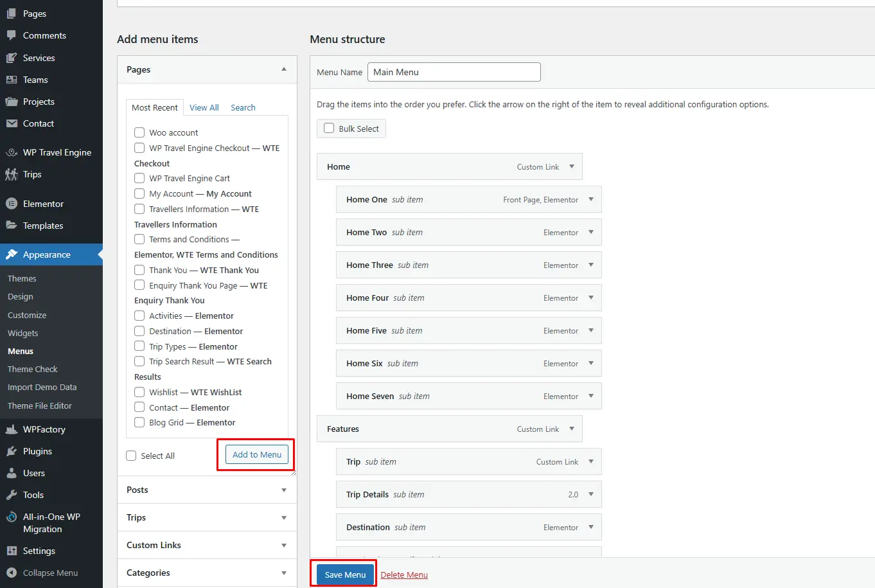Image resolution: width=875 pixels, height=588 pixels.
Task: Check the Woo account page checkbox
Action: coord(139,132)
